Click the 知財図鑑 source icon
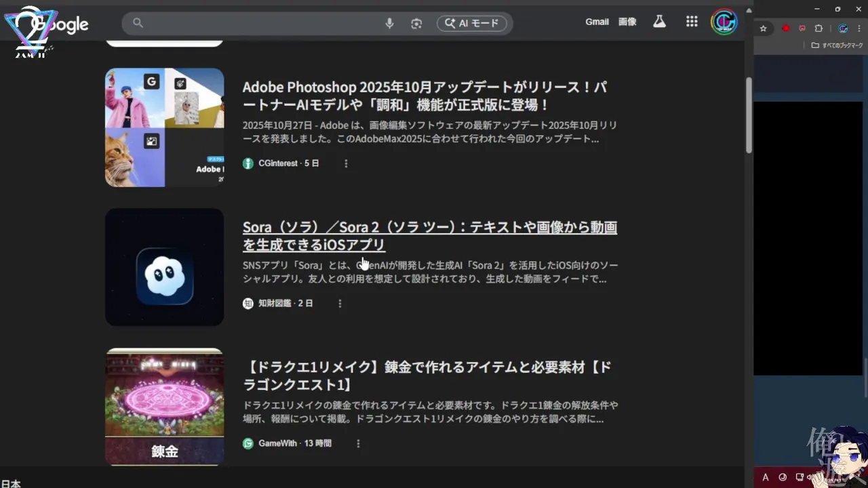This screenshot has height=488, width=868. tap(248, 303)
